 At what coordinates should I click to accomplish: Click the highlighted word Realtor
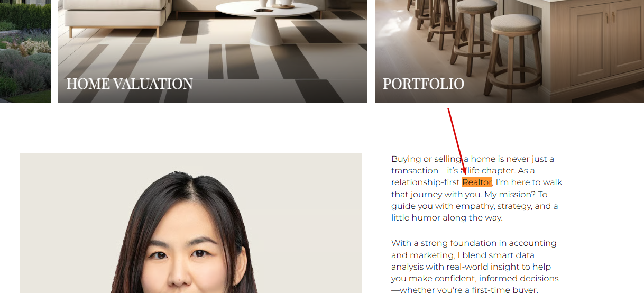(477, 182)
